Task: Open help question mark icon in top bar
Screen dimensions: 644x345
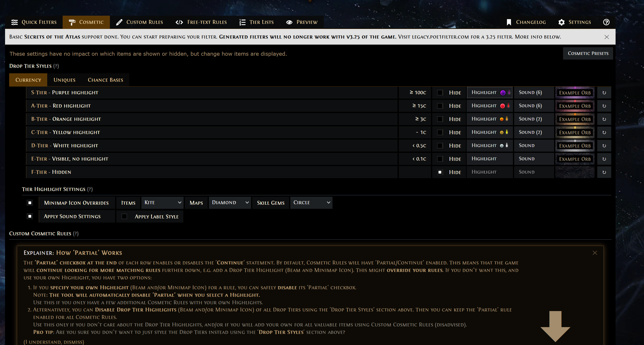Action: tap(606, 22)
